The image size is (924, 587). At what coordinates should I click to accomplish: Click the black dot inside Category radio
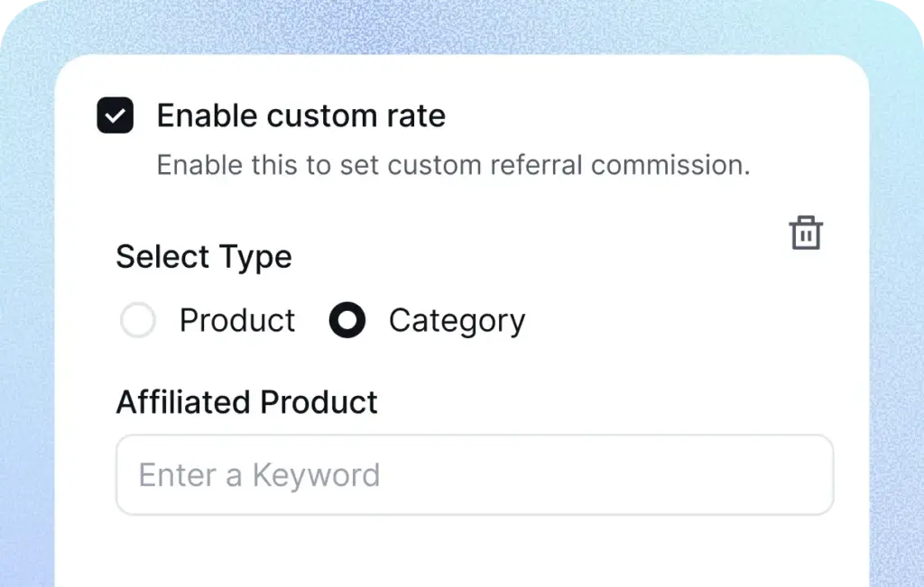pos(347,320)
